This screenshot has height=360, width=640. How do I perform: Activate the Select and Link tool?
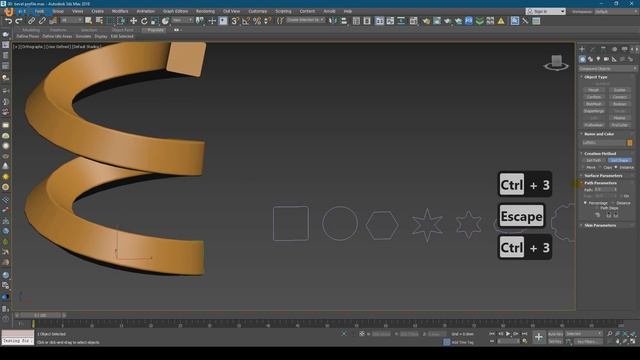point(31,21)
